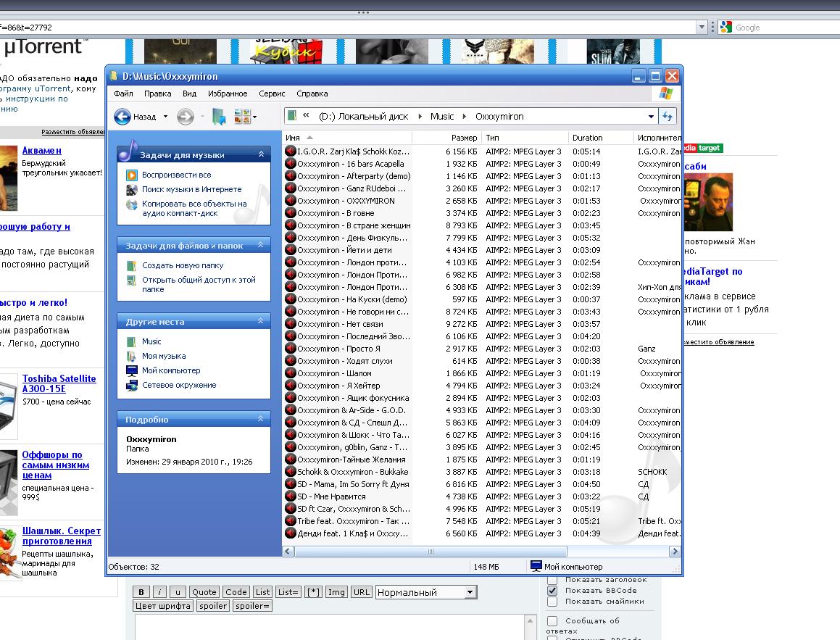The height and width of the screenshot is (640, 840).
Task: Click the My Computer (Мой компьютер) sidebar icon
Action: 131,370
